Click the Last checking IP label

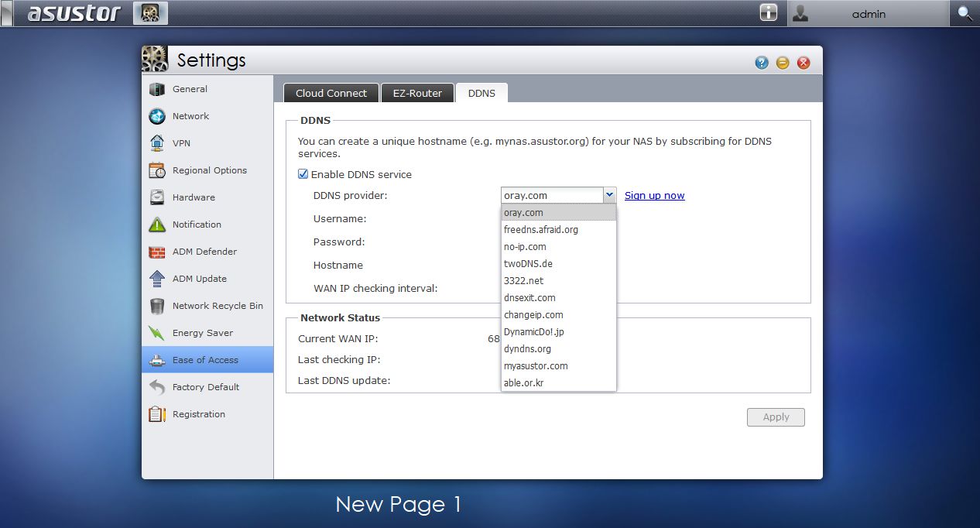(339, 359)
